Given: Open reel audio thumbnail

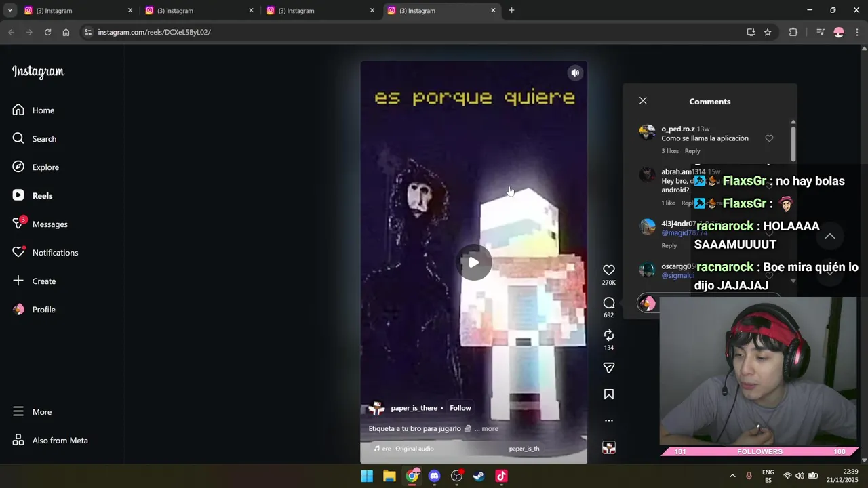Looking at the screenshot, I should pyautogui.click(x=609, y=447).
